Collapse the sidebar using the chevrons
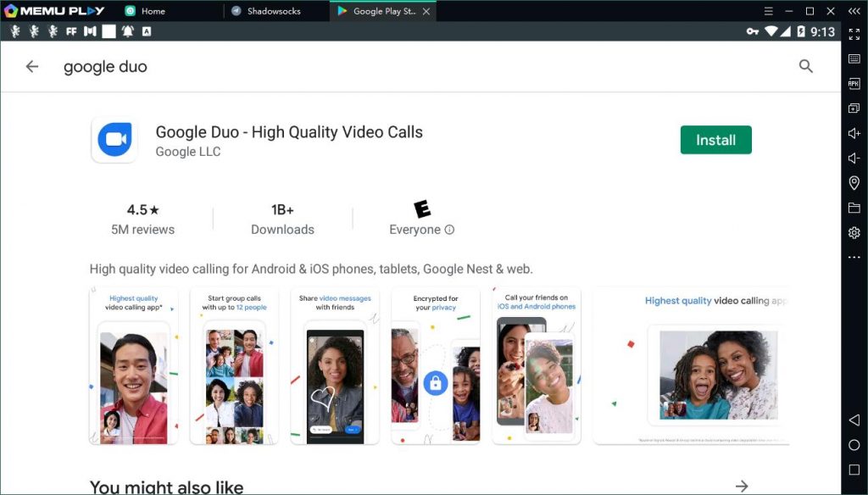Viewport: 868px width, 495px height. coord(854,12)
